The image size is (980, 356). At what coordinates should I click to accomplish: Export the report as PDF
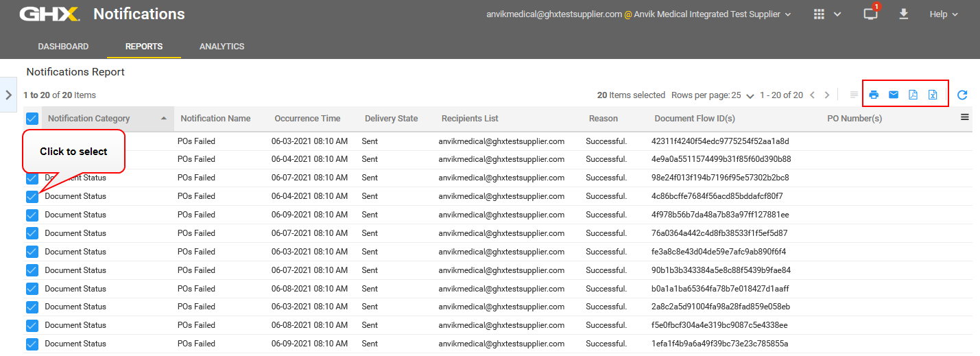click(913, 95)
